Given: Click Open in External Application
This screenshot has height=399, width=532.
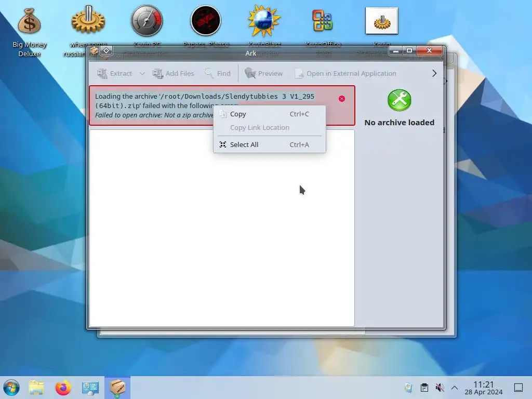Looking at the screenshot, I should 345,73.
